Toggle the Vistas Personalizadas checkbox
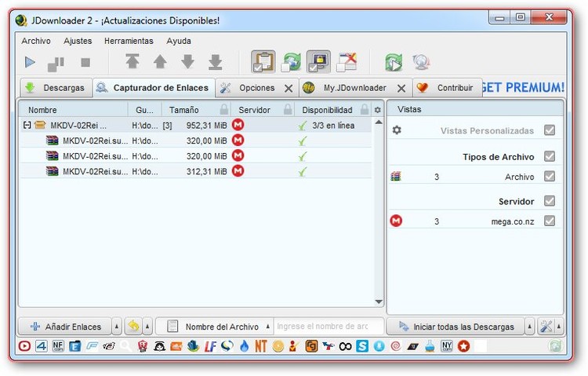Viewport: 588px width, 376px height. pyautogui.click(x=550, y=130)
